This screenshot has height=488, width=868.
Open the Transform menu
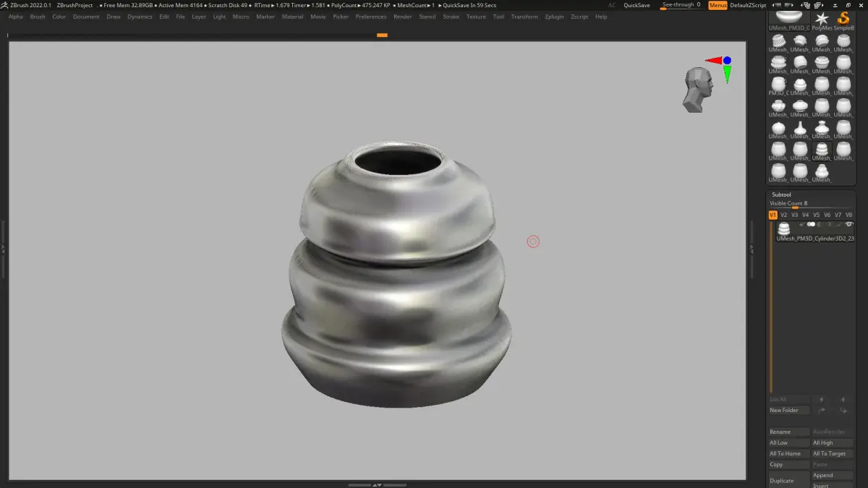point(524,17)
